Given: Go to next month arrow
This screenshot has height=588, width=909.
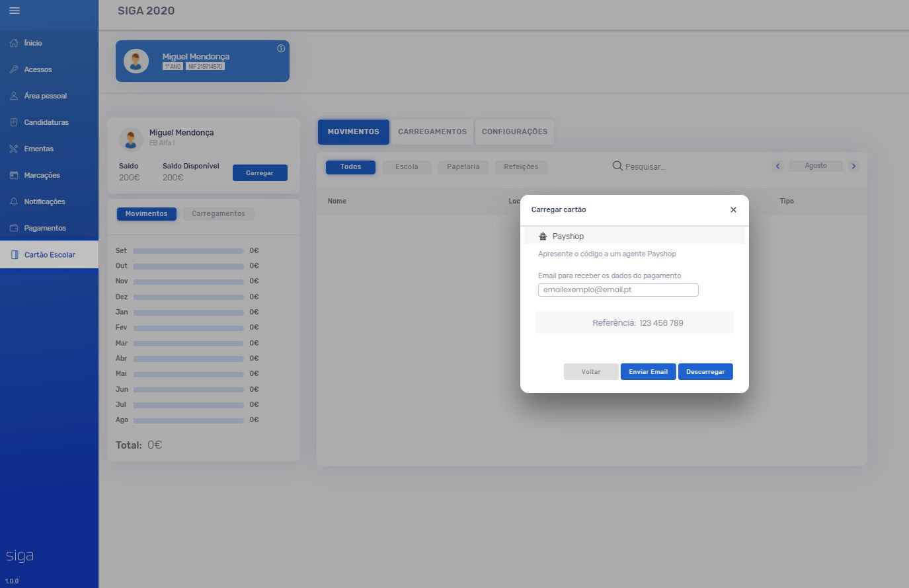Looking at the screenshot, I should coord(853,166).
